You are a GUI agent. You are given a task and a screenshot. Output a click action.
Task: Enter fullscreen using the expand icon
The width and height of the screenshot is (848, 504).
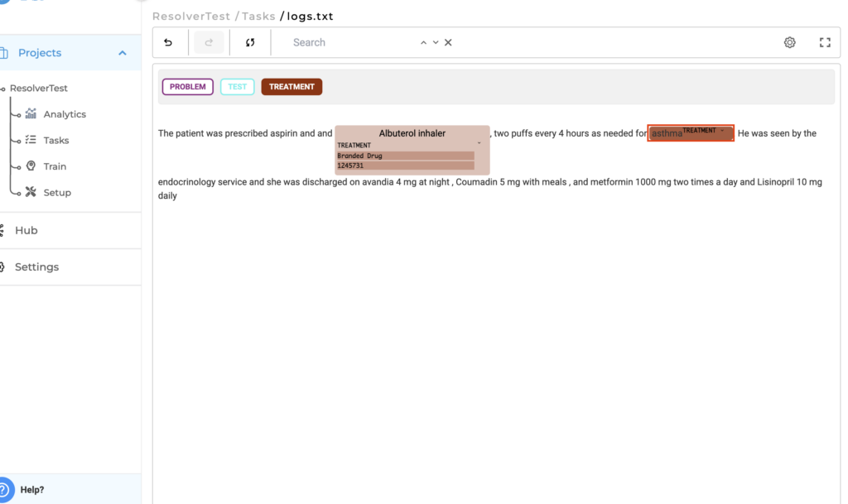824,41
